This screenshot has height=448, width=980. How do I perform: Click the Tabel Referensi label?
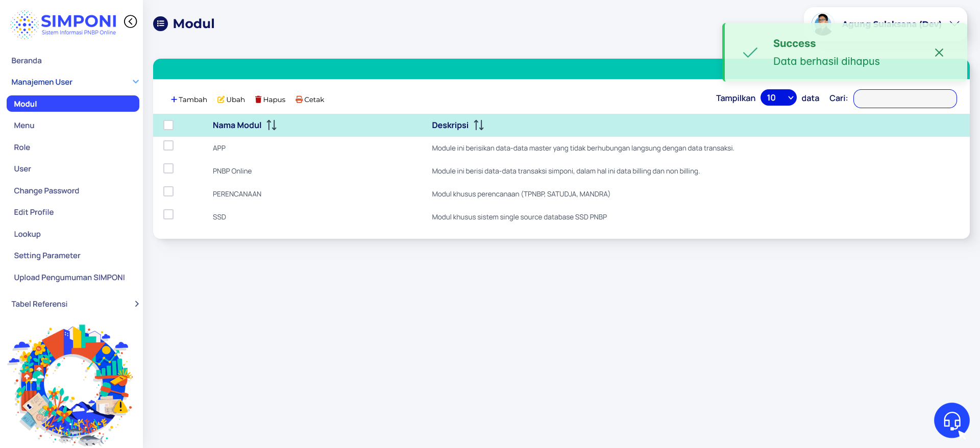tap(39, 304)
